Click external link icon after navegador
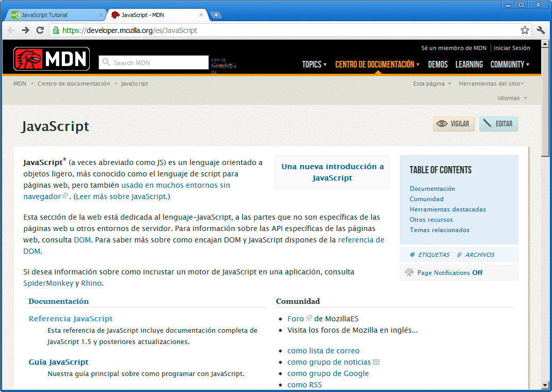 click(65, 196)
